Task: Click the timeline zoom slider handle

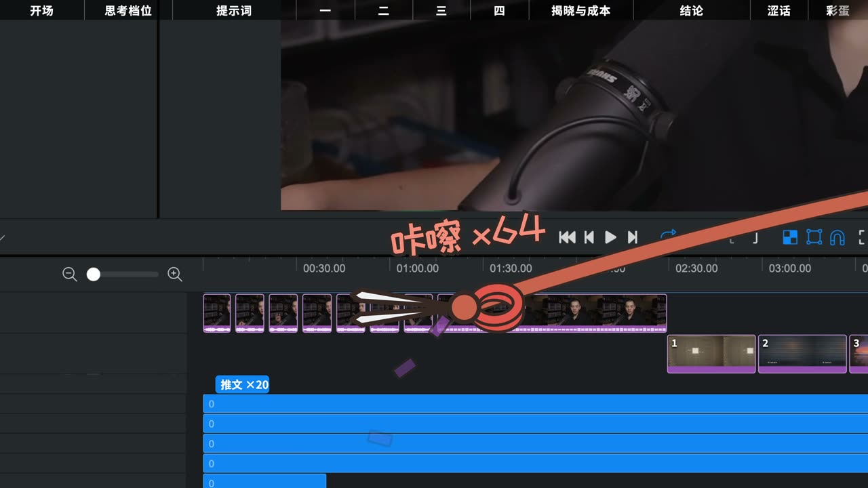Action: coord(94,274)
